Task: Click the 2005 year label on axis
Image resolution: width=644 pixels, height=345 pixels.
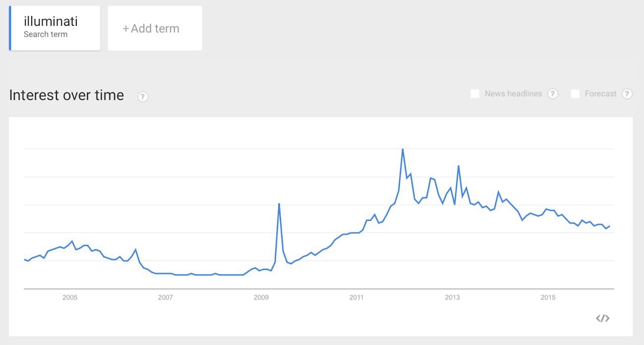Action: click(x=70, y=297)
